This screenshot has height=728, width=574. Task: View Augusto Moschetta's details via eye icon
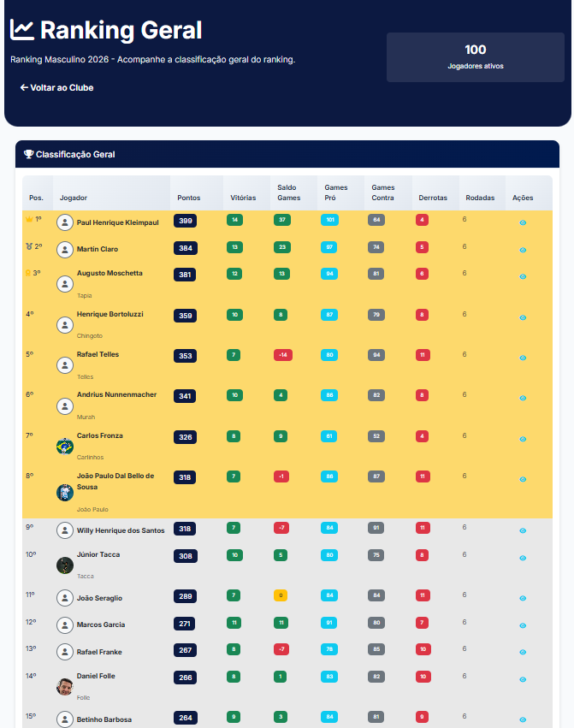coord(523,276)
